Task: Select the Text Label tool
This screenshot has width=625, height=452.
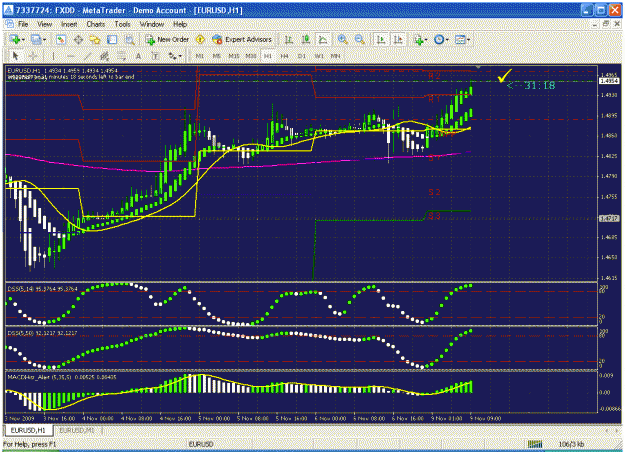Action: coord(155,56)
